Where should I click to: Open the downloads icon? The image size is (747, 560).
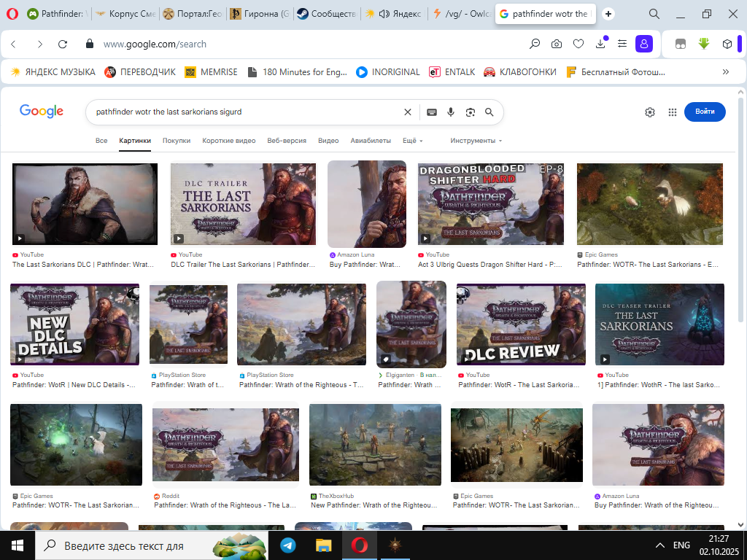[x=600, y=44]
